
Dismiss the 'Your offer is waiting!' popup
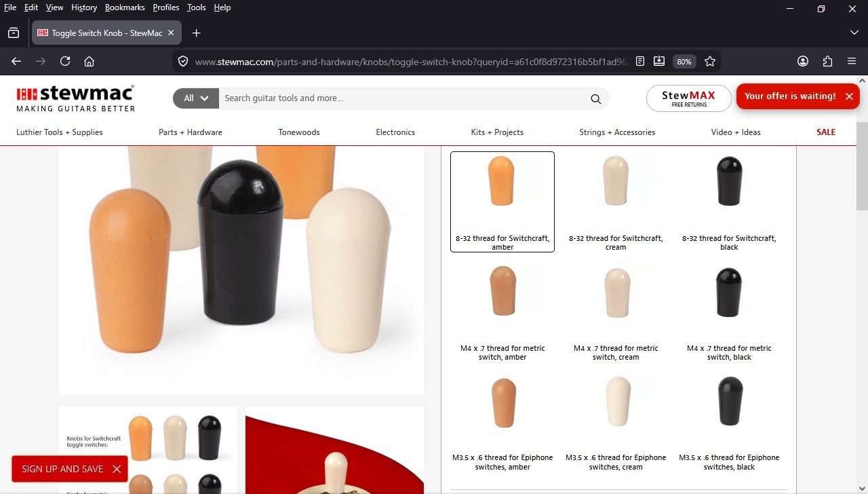pyautogui.click(x=849, y=96)
